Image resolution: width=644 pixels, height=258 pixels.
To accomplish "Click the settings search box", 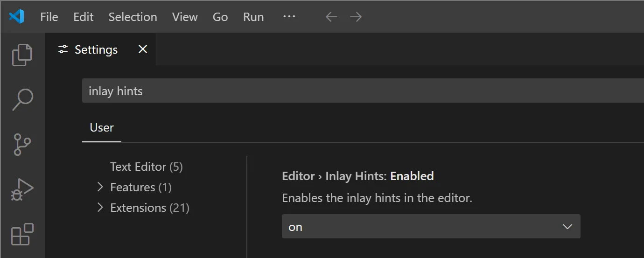I will click(x=363, y=91).
